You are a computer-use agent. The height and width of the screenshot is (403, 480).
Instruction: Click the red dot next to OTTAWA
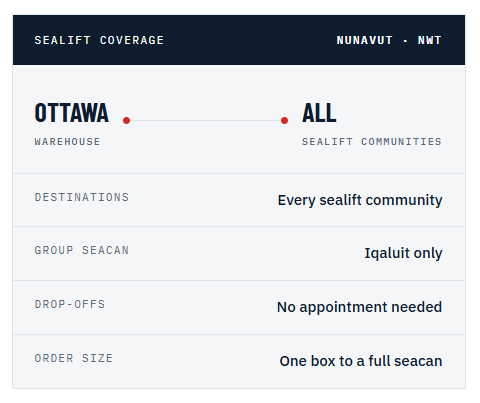(x=126, y=120)
